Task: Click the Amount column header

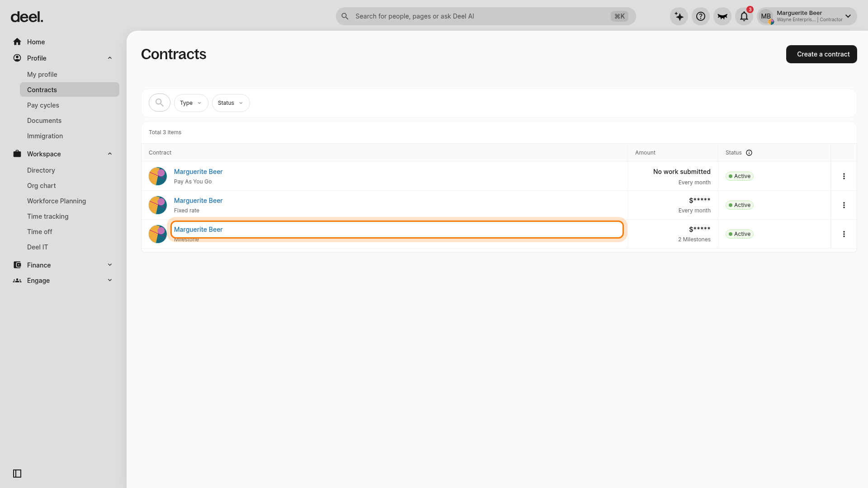Action: tap(645, 153)
